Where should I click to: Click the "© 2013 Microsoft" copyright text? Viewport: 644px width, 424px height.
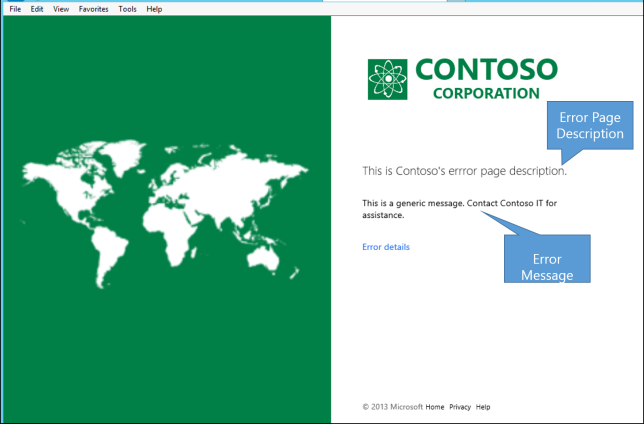(x=393, y=407)
